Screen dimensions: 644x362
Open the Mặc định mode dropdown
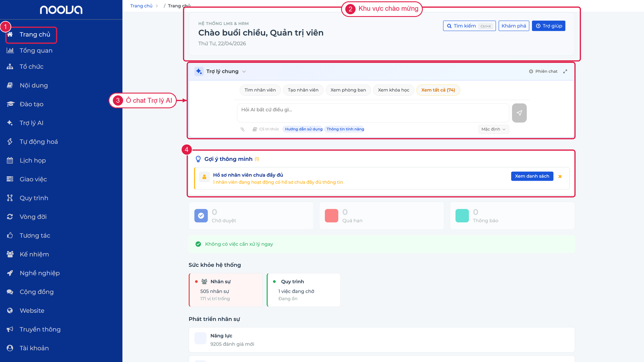[493, 129]
